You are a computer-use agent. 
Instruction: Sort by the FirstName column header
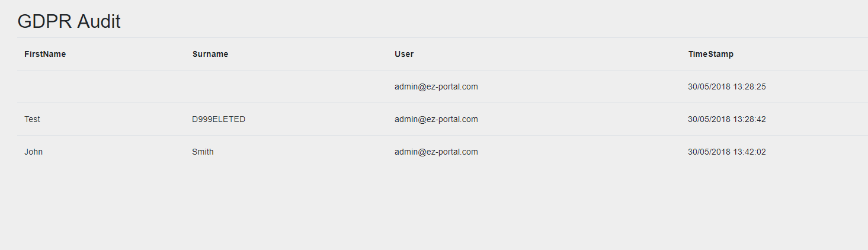coord(45,54)
